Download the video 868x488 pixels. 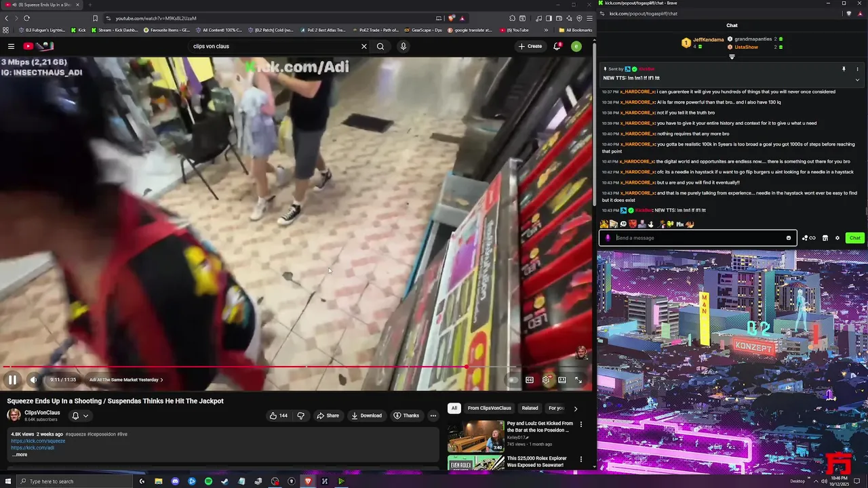coord(366,415)
